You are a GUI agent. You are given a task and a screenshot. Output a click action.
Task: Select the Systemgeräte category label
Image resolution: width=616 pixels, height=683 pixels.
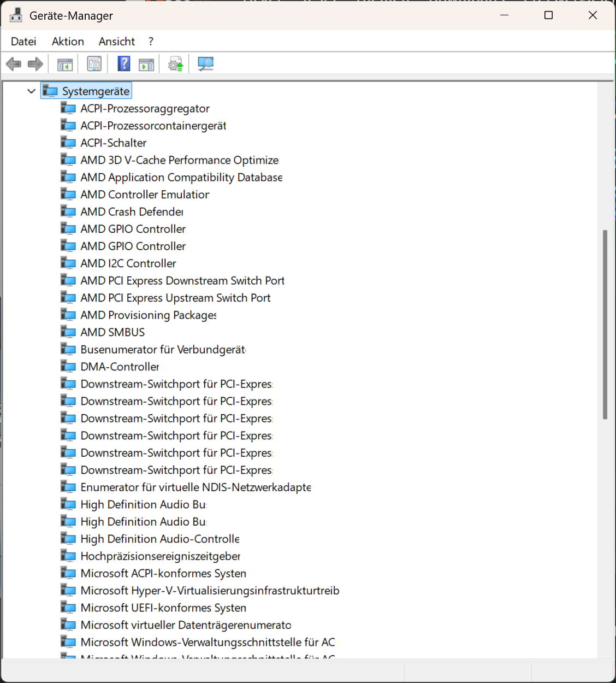coord(96,91)
